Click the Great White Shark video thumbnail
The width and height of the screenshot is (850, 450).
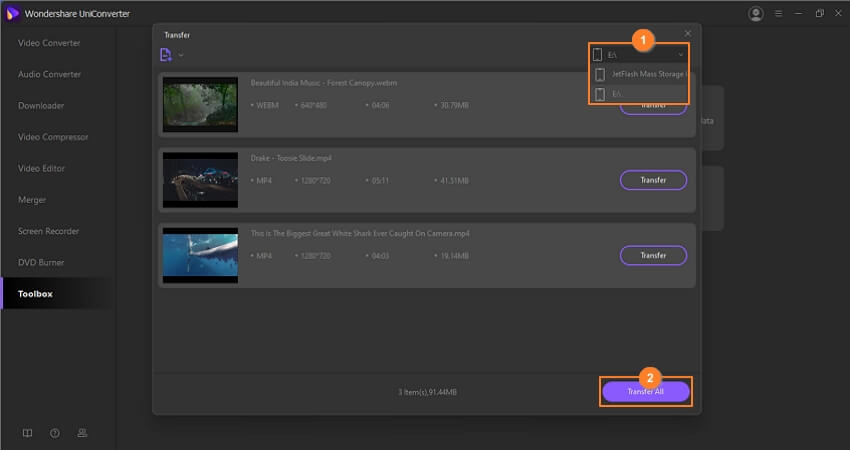(201, 255)
